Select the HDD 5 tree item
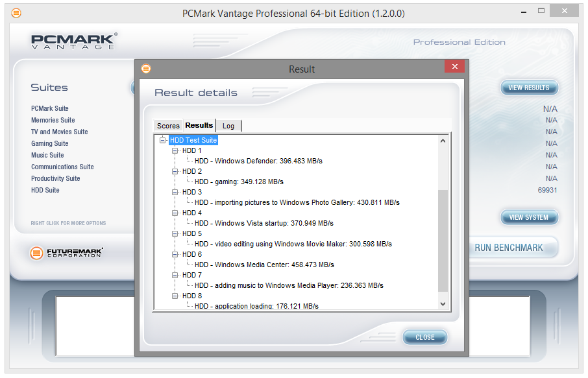Viewport: 588px width, 378px height. (x=191, y=233)
